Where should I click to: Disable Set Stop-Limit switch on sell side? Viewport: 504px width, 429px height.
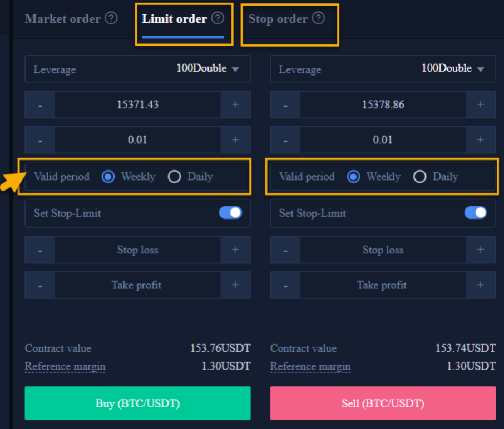pos(476,213)
